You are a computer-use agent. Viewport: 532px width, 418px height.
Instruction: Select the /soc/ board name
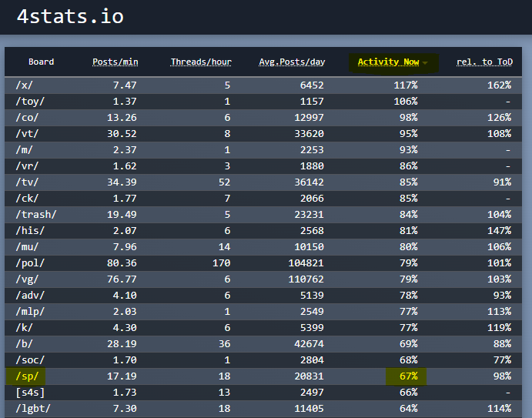pyautogui.click(x=30, y=360)
